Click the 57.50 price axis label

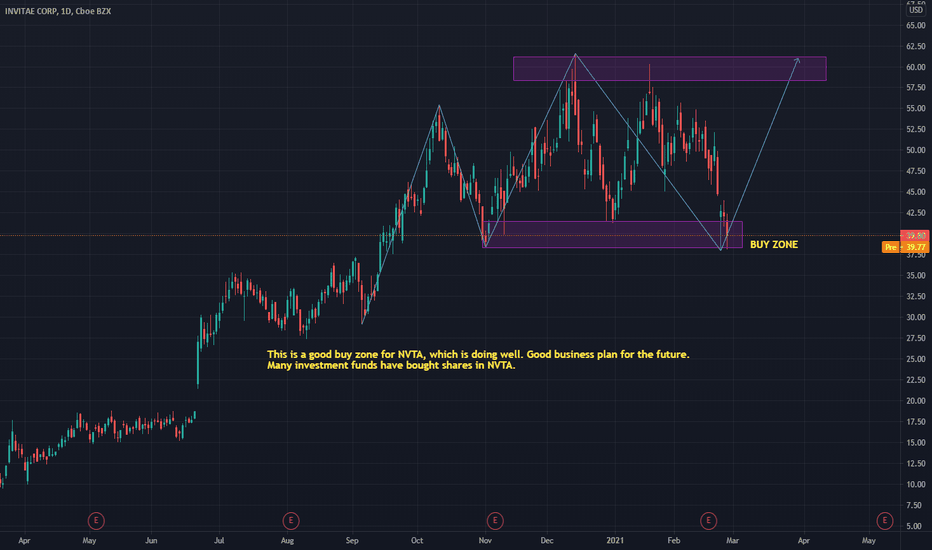[x=915, y=87]
